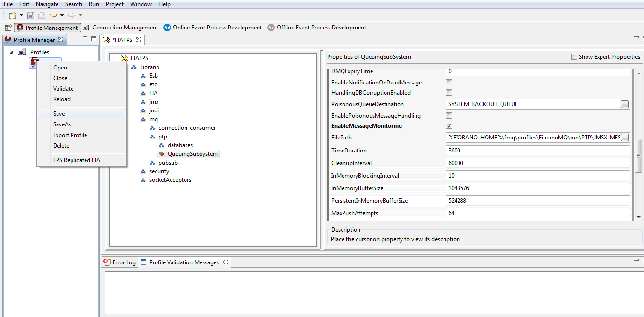
Task: Enable the Show Expert Properties checkbox
Action: (574, 57)
